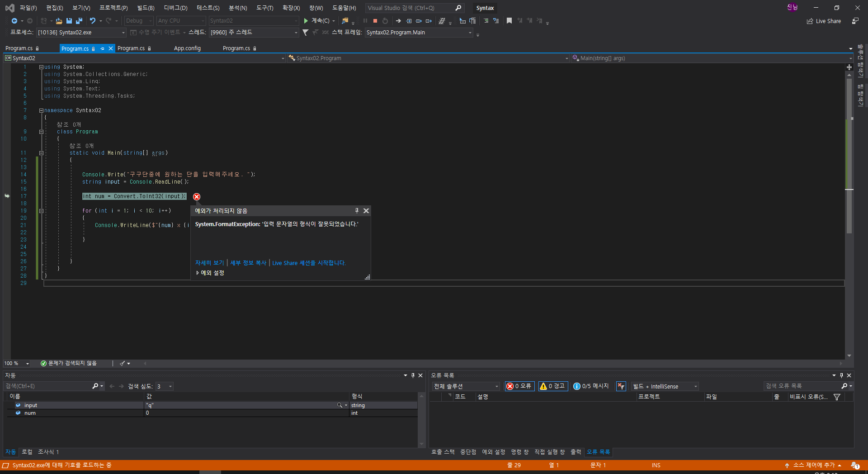This screenshot has height=474, width=868.
Task: Pin the exception popup with the pin icon
Action: (x=357, y=211)
